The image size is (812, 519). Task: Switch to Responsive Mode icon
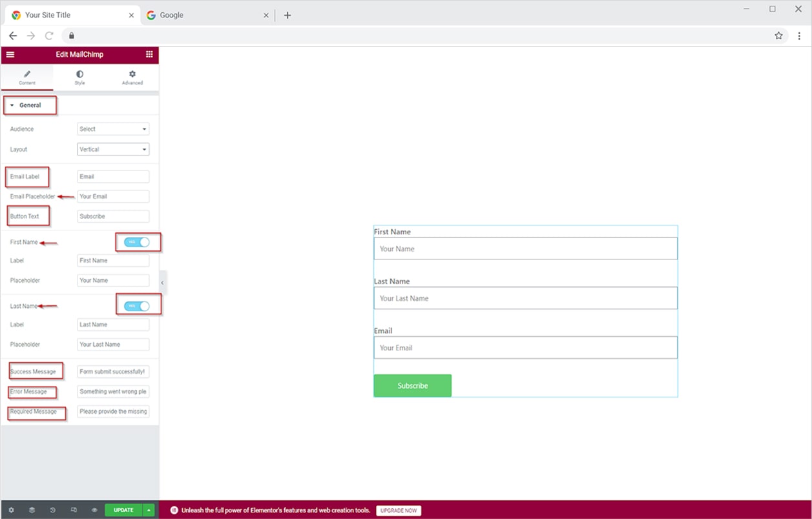pyautogui.click(x=74, y=510)
